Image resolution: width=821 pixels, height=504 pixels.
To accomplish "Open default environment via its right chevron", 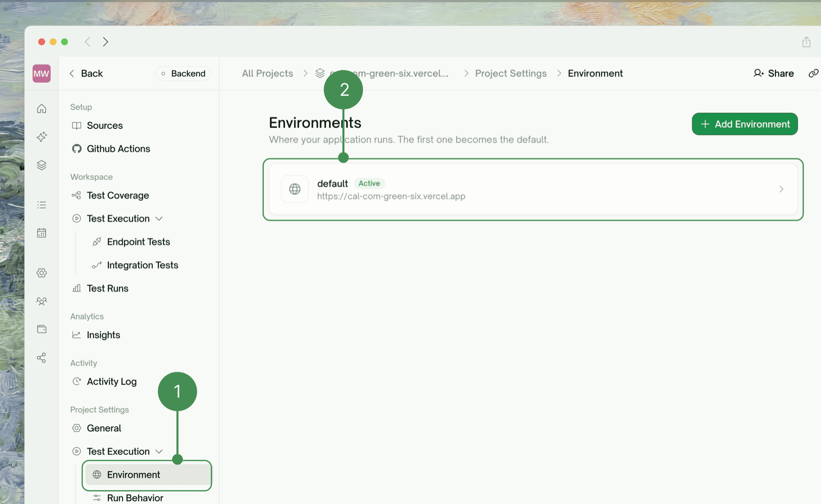I will [x=781, y=189].
